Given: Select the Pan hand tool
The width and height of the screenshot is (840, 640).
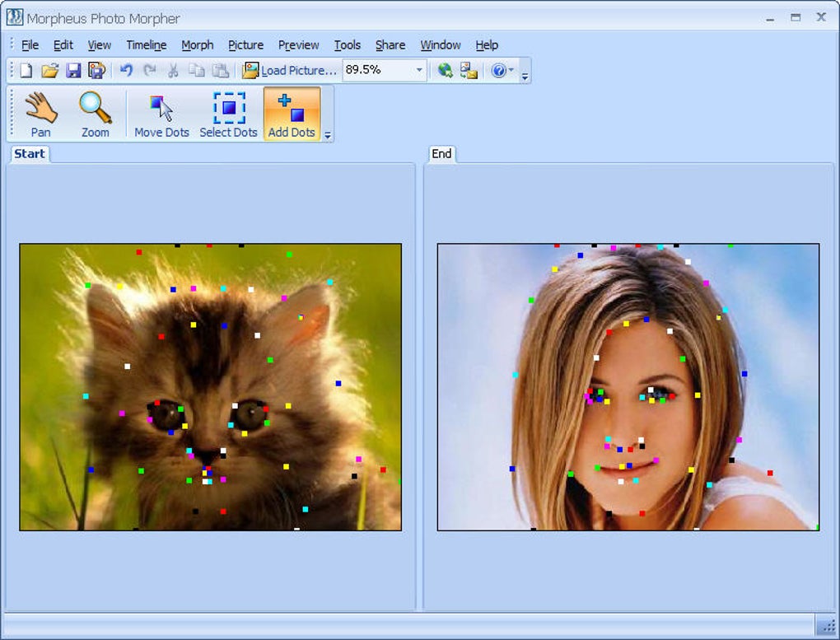Looking at the screenshot, I should point(40,114).
